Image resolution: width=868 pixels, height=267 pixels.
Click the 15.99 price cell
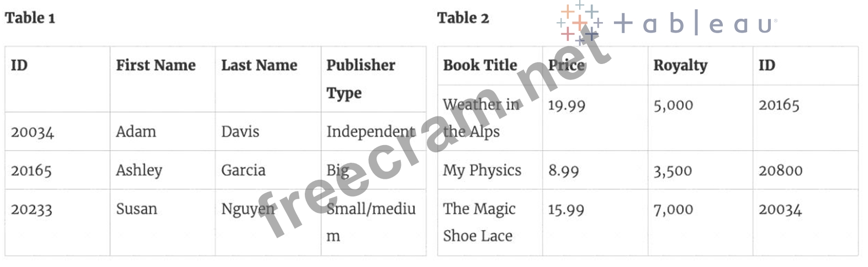pyautogui.click(x=566, y=210)
